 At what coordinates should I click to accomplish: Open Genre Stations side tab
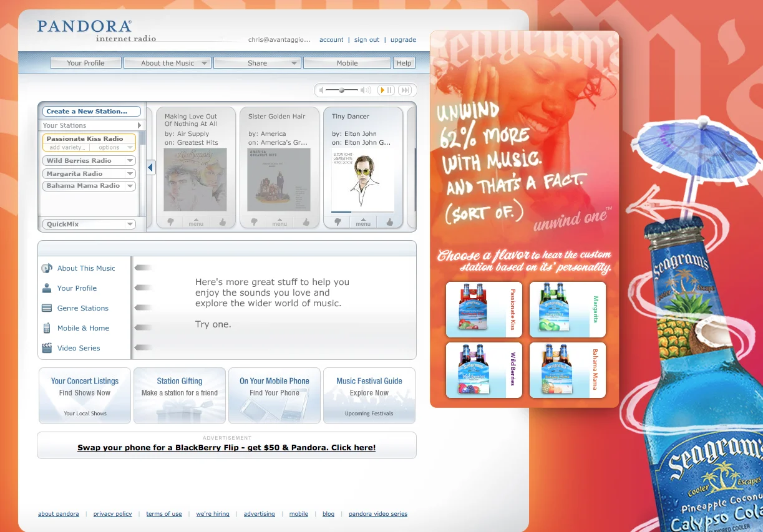[84, 308]
